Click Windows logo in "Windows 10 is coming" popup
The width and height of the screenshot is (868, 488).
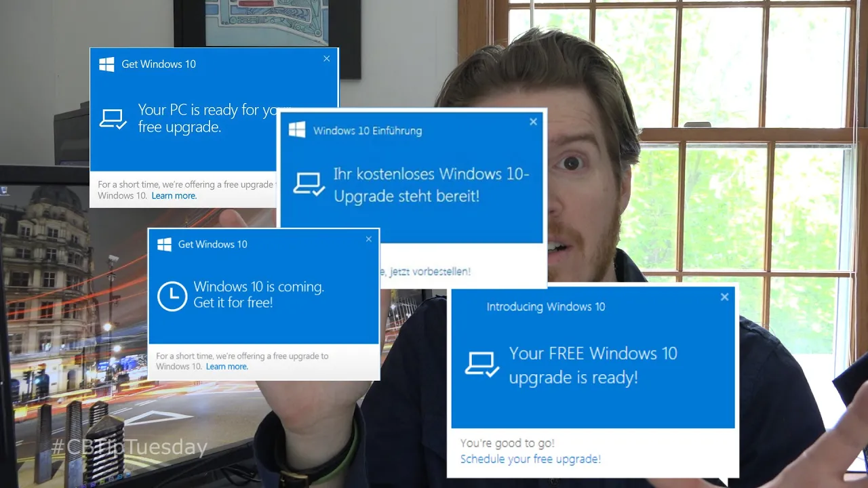164,244
